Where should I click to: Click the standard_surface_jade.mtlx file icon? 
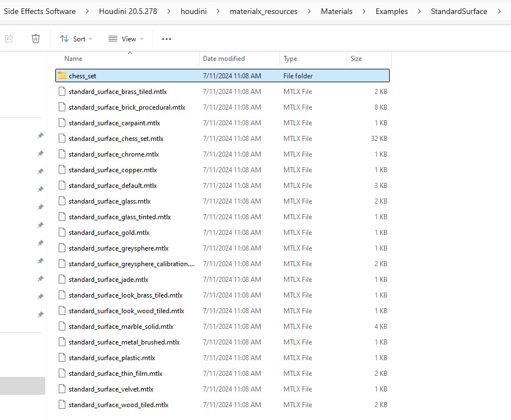[62, 279]
